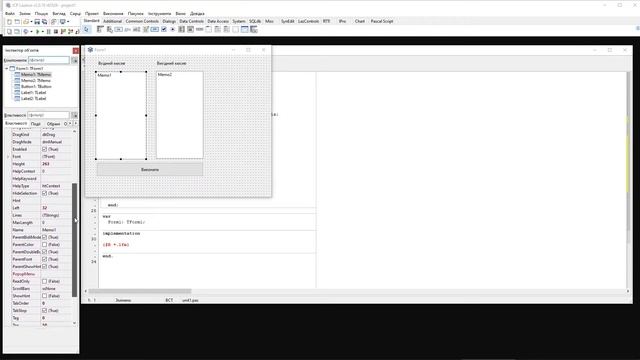Screen dimensions: 640x360
Task: Click the Memo2 control on Form1
Action: [x=180, y=115]
